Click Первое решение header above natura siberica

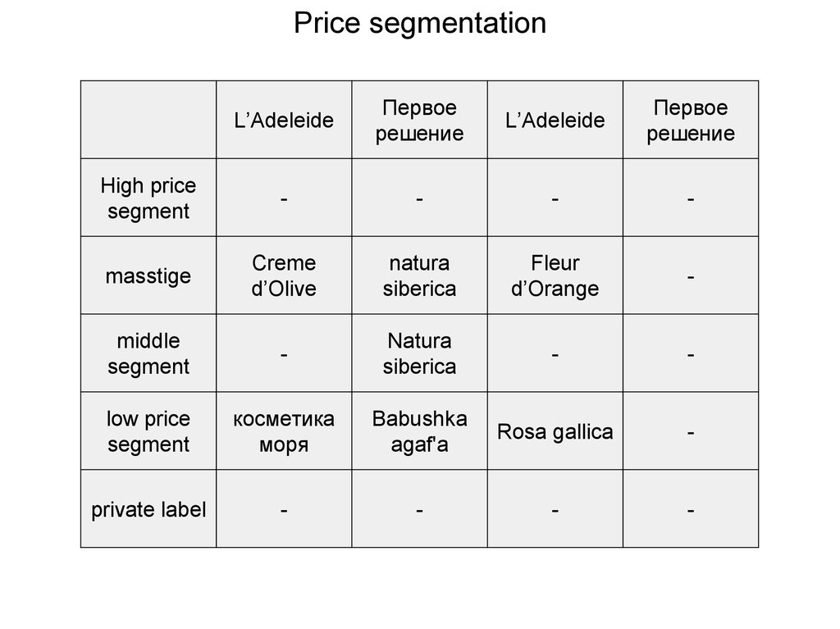click(x=419, y=120)
